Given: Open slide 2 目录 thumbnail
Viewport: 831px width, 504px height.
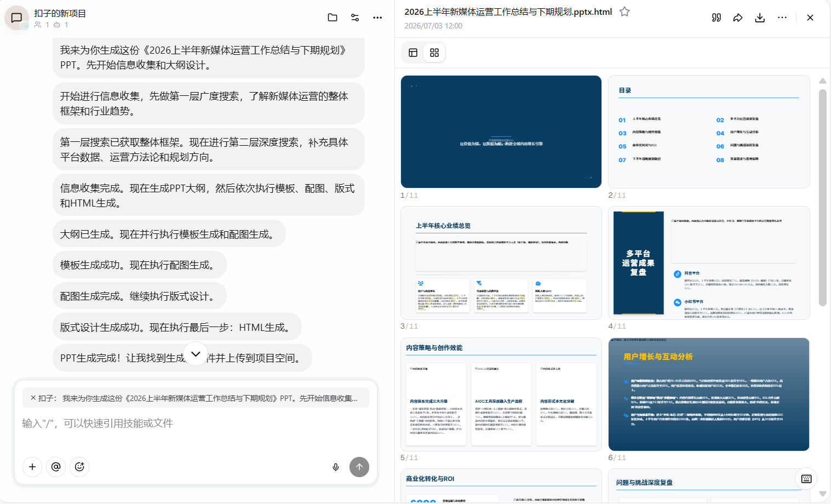Looking at the screenshot, I should (x=709, y=132).
